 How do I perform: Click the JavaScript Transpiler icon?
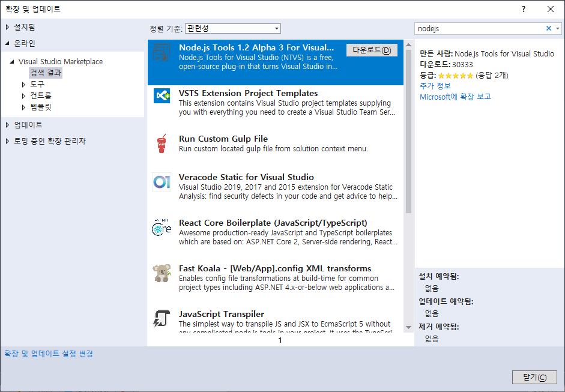(x=162, y=319)
